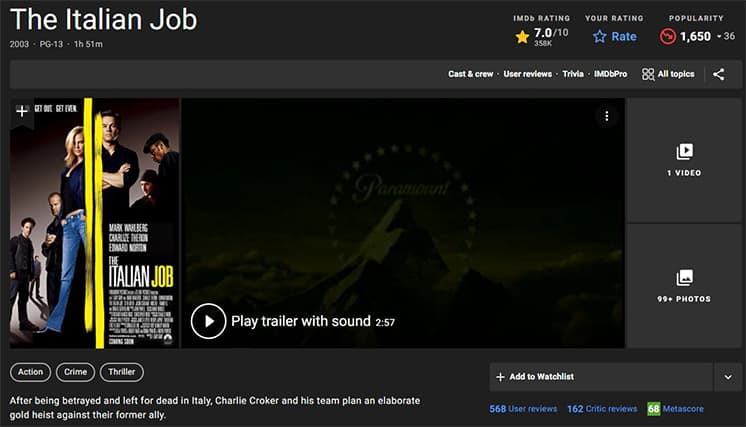Select the Crime genre chip
Image resolution: width=746 pixels, height=427 pixels.
point(76,372)
